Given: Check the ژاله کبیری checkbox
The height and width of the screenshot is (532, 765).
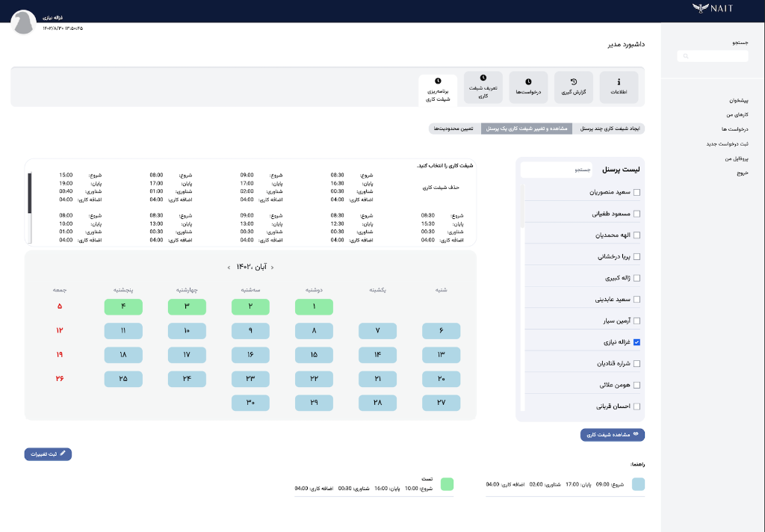Looking at the screenshot, I should [637, 278].
